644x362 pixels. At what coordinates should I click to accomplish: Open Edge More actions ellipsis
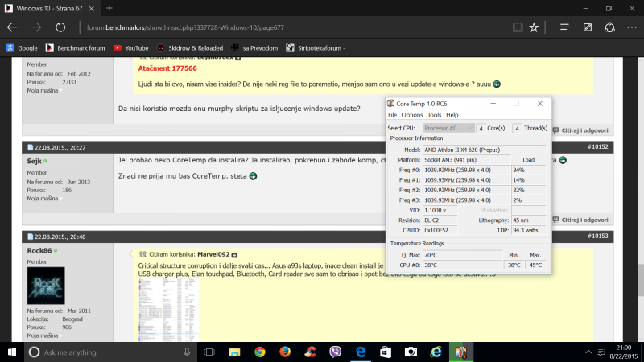pyautogui.click(x=632, y=27)
